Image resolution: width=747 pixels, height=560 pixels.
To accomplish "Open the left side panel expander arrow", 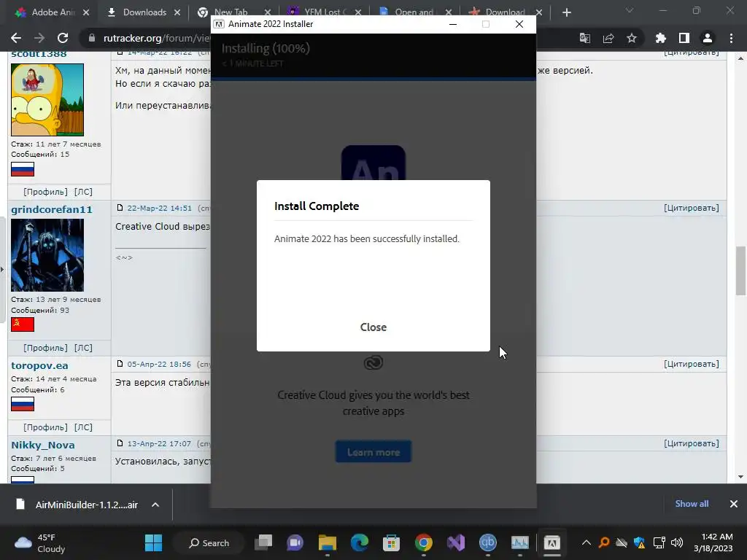I will click(2, 270).
